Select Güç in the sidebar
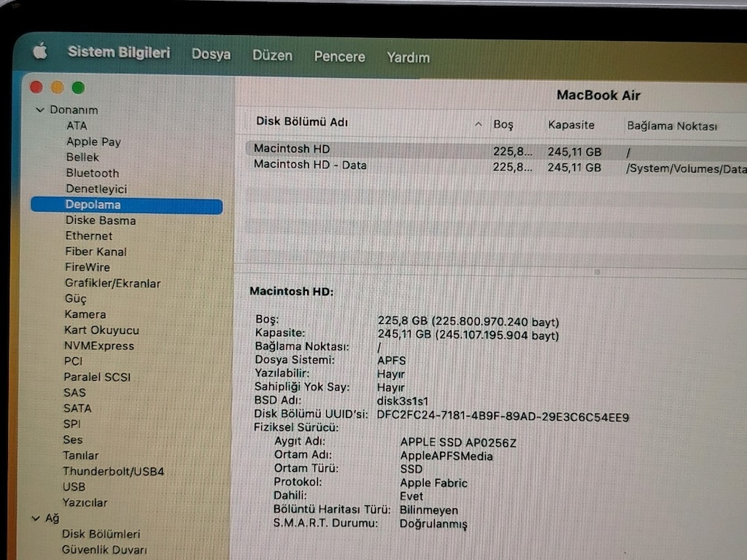This screenshot has width=747, height=560. click(75, 298)
